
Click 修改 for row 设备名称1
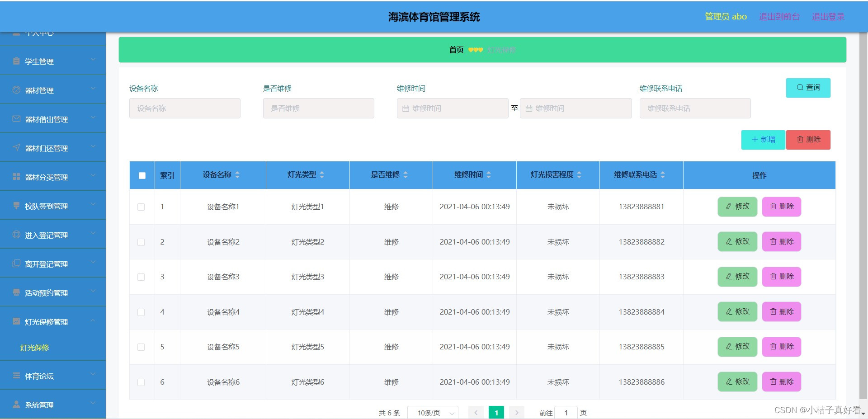(737, 207)
